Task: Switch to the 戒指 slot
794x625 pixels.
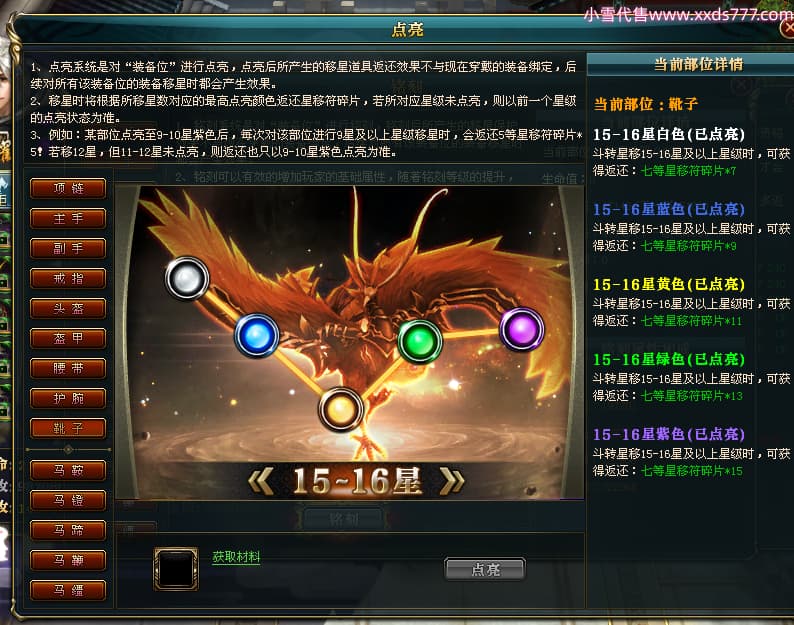Action: click(68, 278)
